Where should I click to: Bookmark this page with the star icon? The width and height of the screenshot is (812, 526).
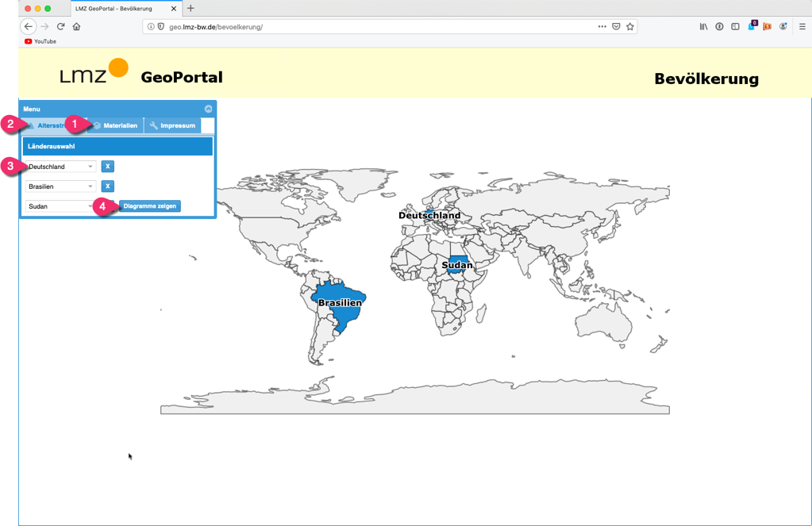[x=630, y=27]
